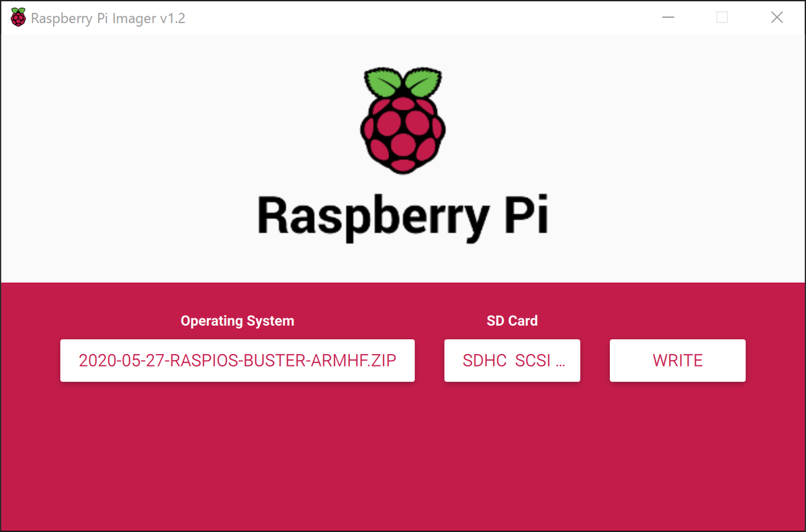This screenshot has width=806, height=532.
Task: Click the SD Card label
Action: [x=512, y=321]
